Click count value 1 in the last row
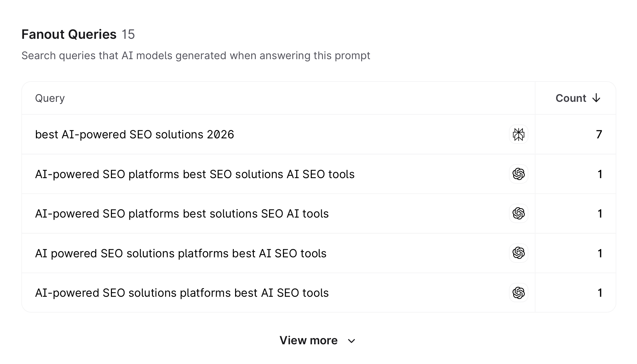This screenshot has height=364, width=637. coord(600,293)
